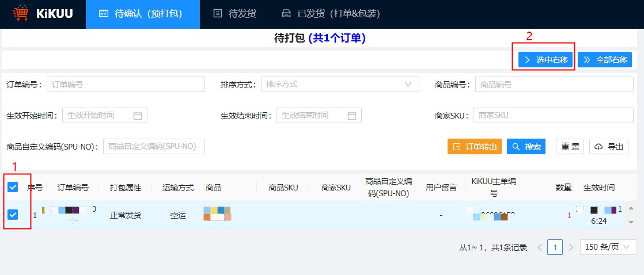The width and height of the screenshot is (644, 275).
Task: Focus the 订单编号 input field
Action: (x=126, y=85)
